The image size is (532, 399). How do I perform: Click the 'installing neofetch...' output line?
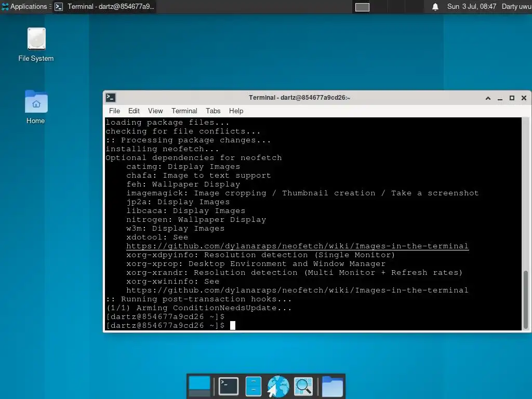pyautogui.click(x=162, y=149)
